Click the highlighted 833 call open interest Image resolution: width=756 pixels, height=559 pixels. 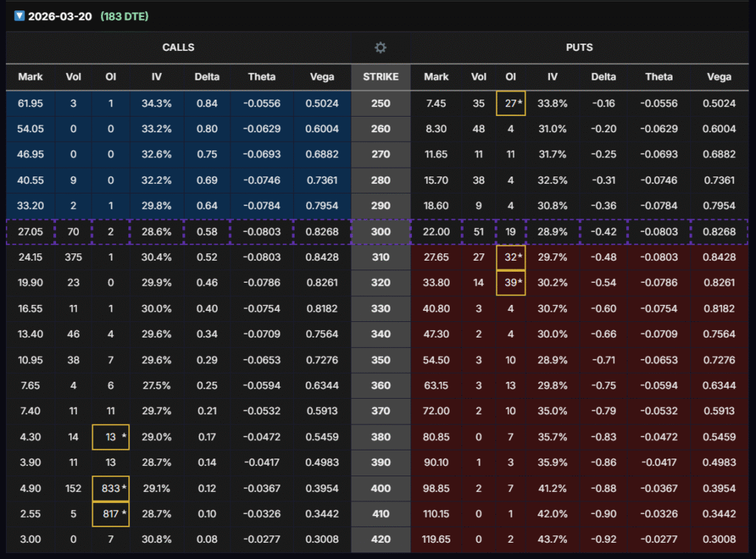coord(111,488)
